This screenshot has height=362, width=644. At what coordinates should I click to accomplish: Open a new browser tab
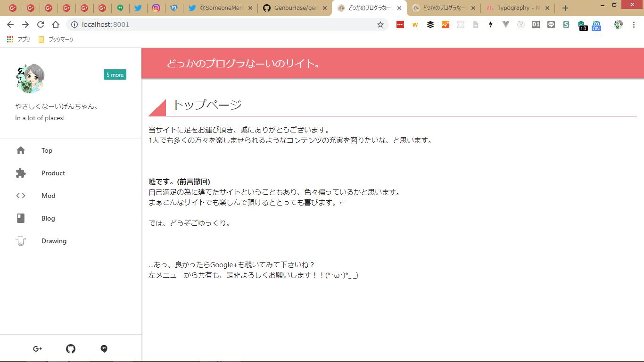point(565,8)
